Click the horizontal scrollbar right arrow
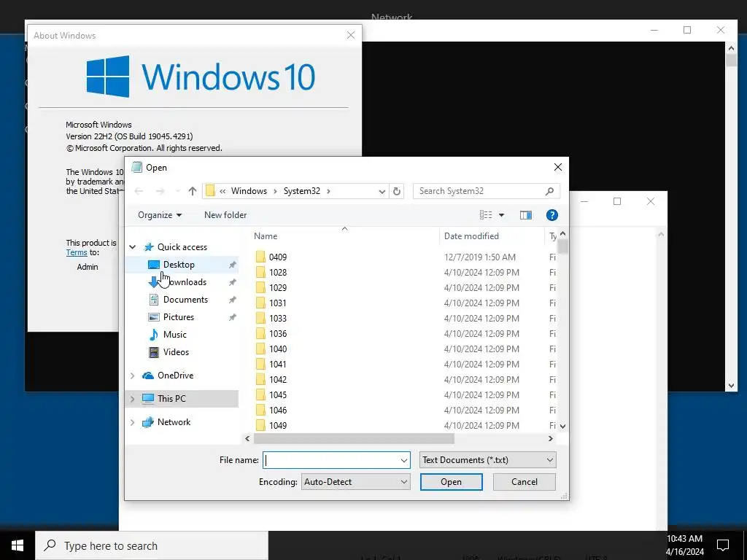The height and width of the screenshot is (560, 747). point(551,438)
